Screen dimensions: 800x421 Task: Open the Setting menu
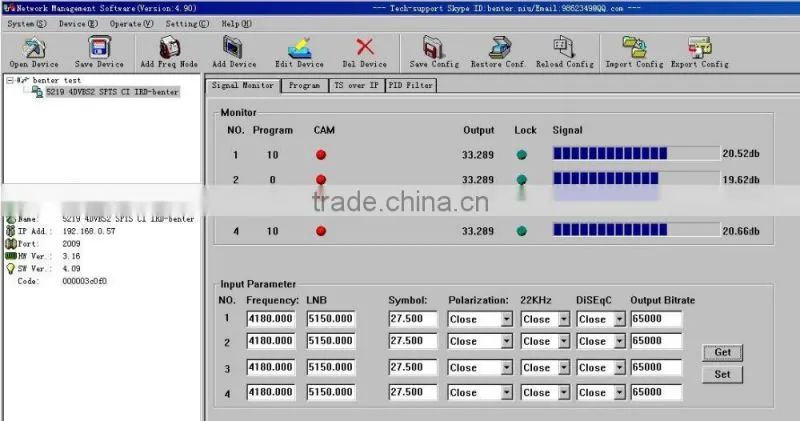[x=187, y=23]
